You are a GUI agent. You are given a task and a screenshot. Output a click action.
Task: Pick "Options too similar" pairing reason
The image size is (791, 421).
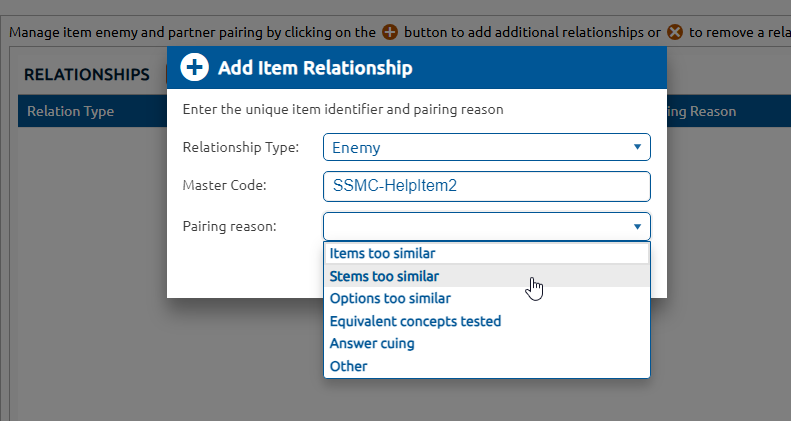tap(390, 299)
